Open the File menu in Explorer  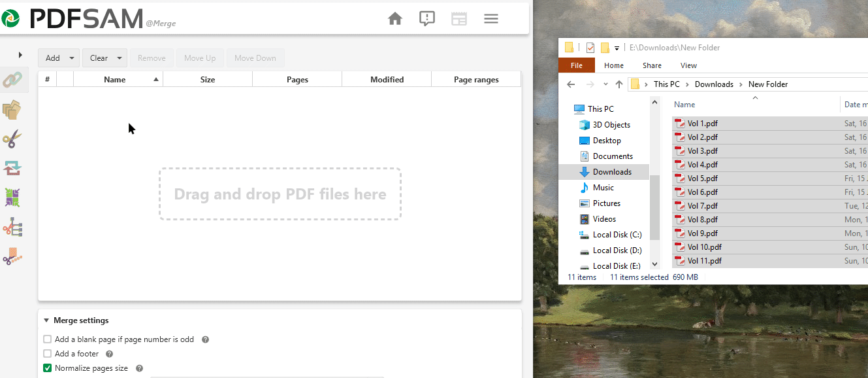(577, 65)
